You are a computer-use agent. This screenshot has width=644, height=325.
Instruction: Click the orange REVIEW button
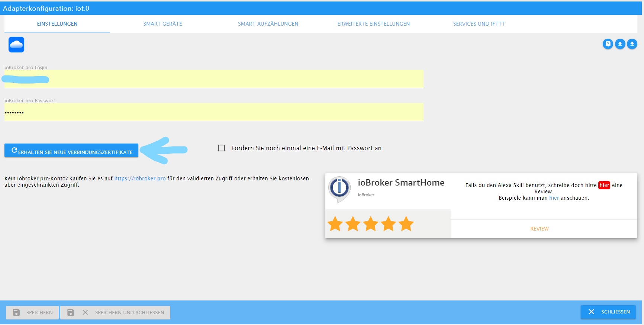coord(540,229)
